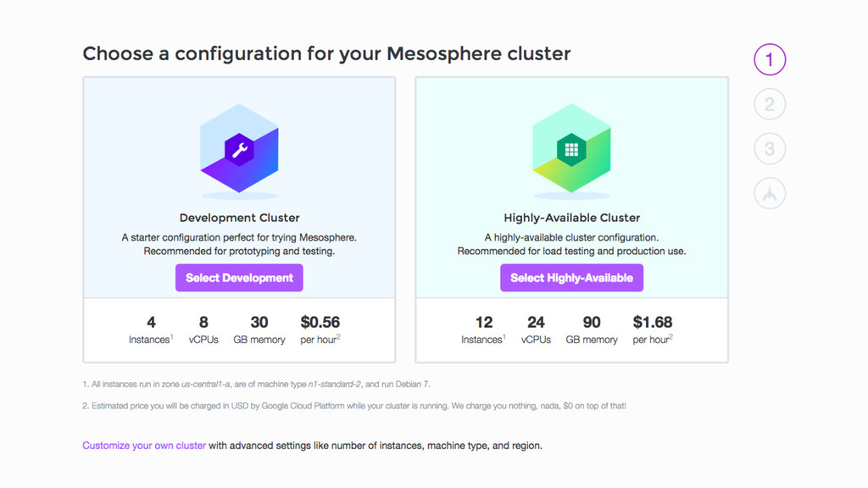This screenshot has height=488, width=868.
Task: Click Development Cluster title
Action: coord(239,218)
